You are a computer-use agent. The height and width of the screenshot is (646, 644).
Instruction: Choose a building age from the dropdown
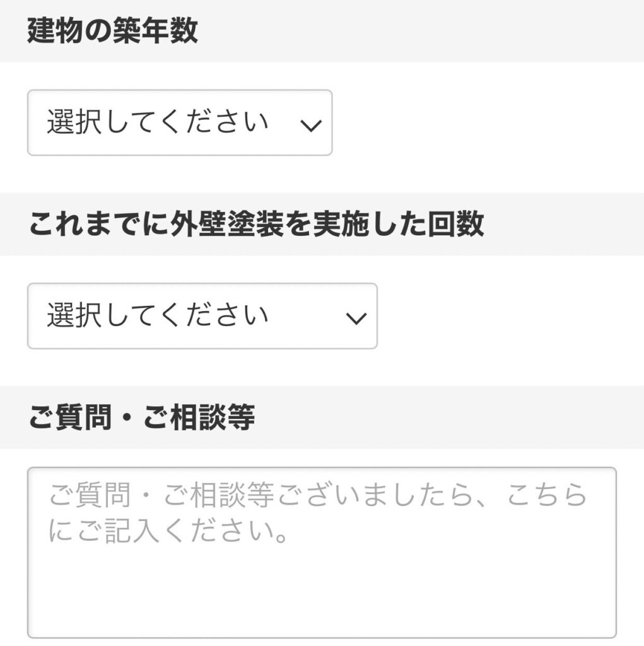pyautogui.click(x=179, y=124)
